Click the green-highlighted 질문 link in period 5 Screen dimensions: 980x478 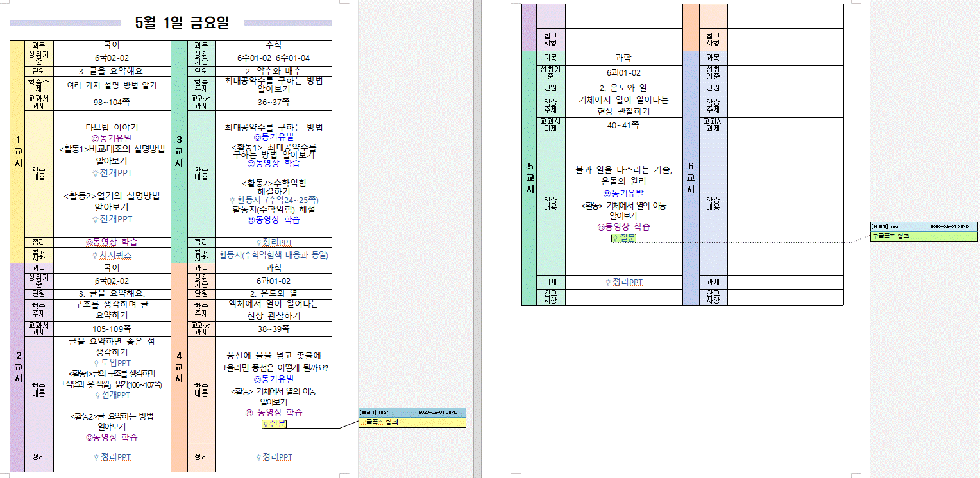coord(624,238)
